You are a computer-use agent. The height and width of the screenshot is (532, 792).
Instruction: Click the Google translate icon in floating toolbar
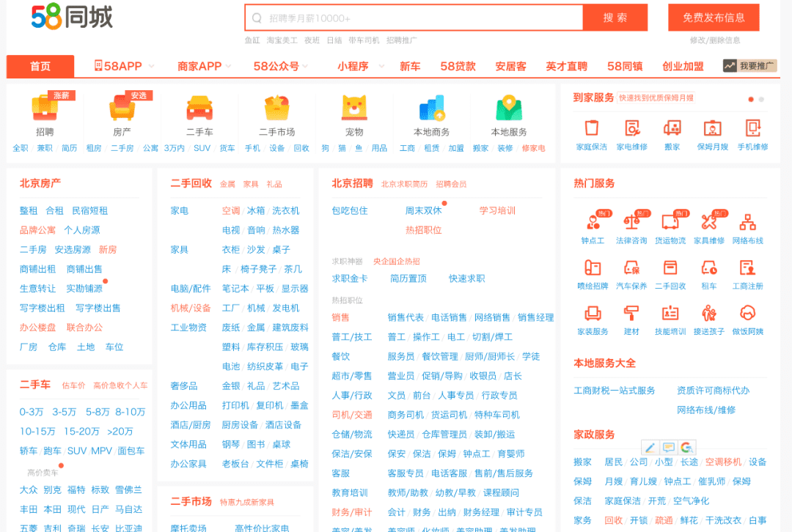tap(686, 447)
